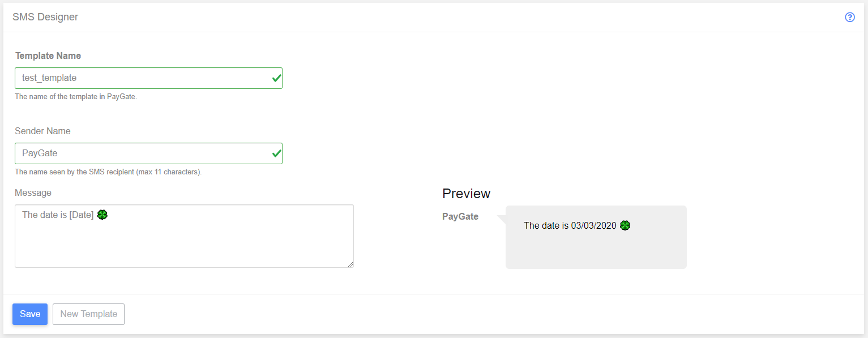868x338 pixels.
Task: Click the Preview heading
Action: pos(466,194)
